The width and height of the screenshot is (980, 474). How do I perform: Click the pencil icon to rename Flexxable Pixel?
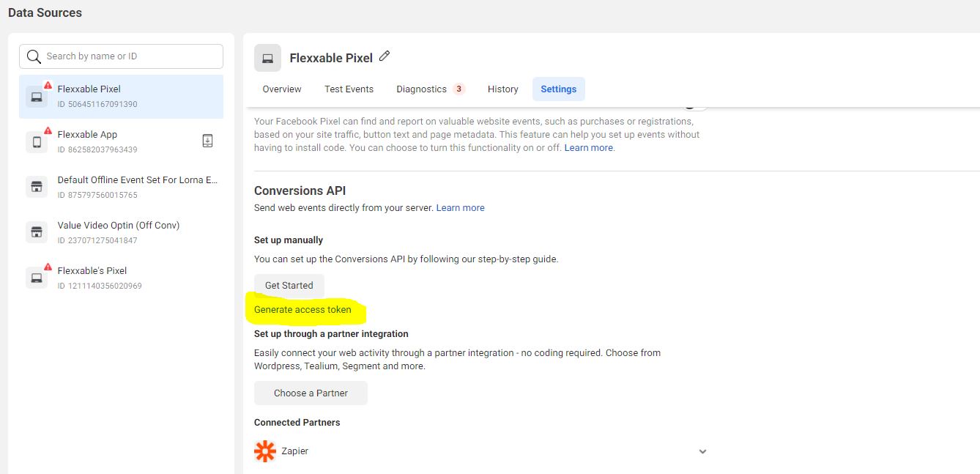[x=385, y=56]
